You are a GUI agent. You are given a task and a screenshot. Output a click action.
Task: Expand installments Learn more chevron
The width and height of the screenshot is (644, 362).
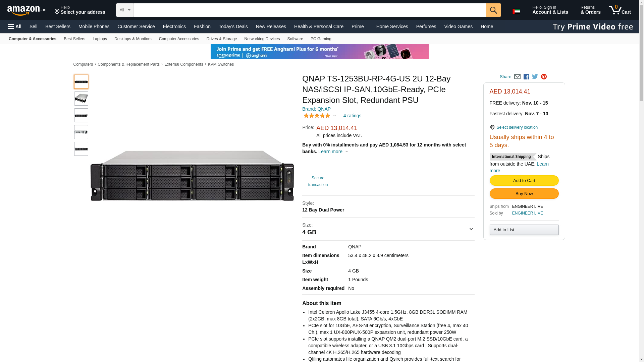346,152
